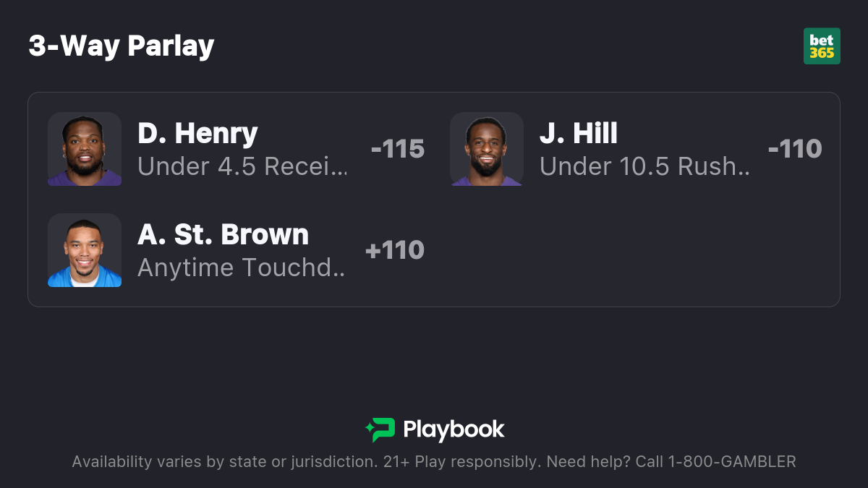Tap the -110 odds for J. Hill
This screenshot has height=488, width=868.
pos(795,149)
